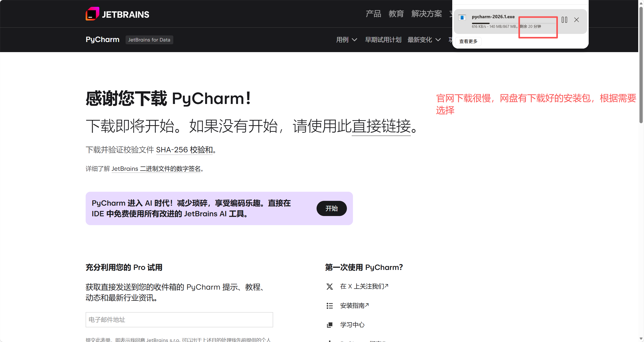This screenshot has width=644, height=342.
Task: Open the 产品 menu
Action: coord(373,14)
